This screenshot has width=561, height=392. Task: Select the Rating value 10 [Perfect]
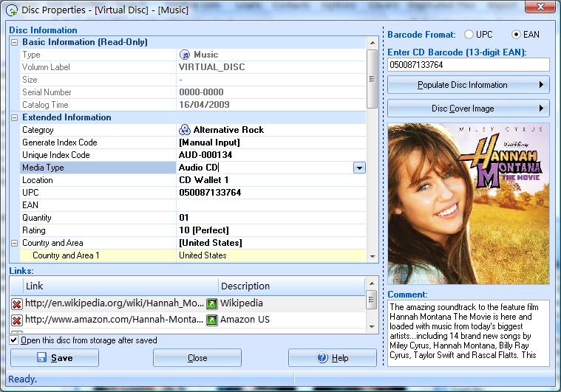click(x=204, y=230)
